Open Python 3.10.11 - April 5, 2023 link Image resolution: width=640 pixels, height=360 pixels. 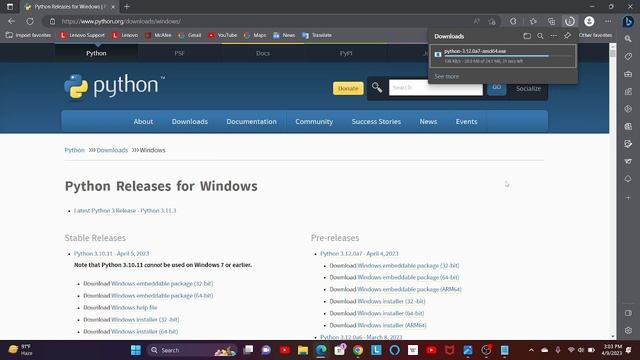[x=111, y=253]
